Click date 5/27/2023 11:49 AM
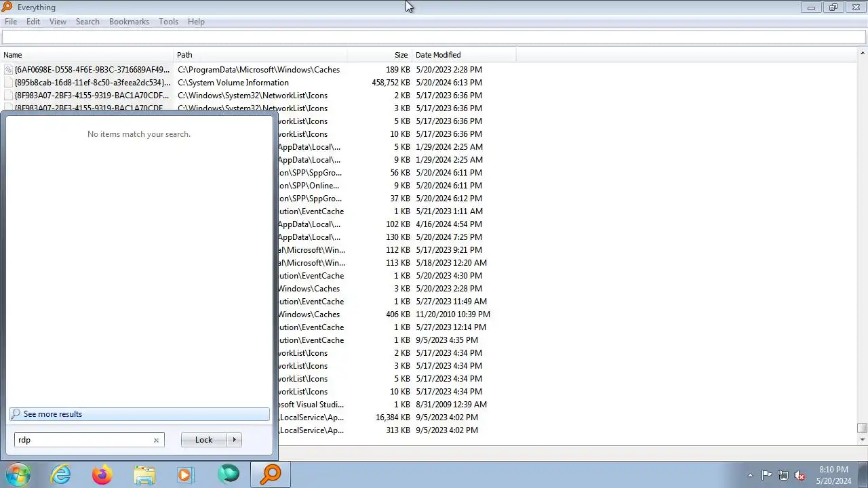 click(x=451, y=302)
